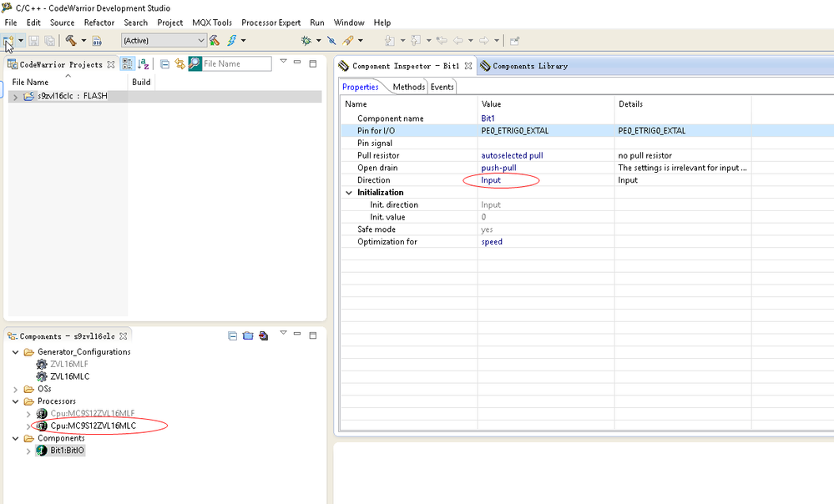Open the lightning bolt dropdown arrow
Viewport: 834px width, 504px height.
pos(244,40)
